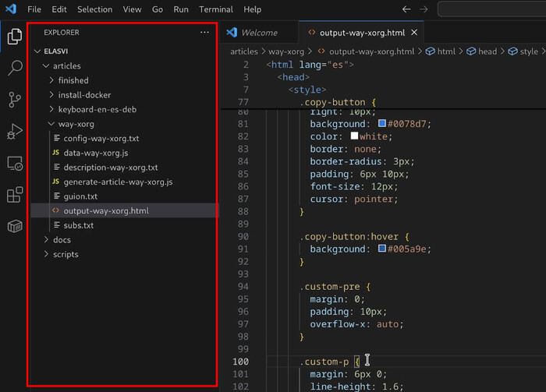Expand the keyboard-en-es-deb folder
This screenshot has width=546, height=392.
pyautogui.click(x=51, y=109)
